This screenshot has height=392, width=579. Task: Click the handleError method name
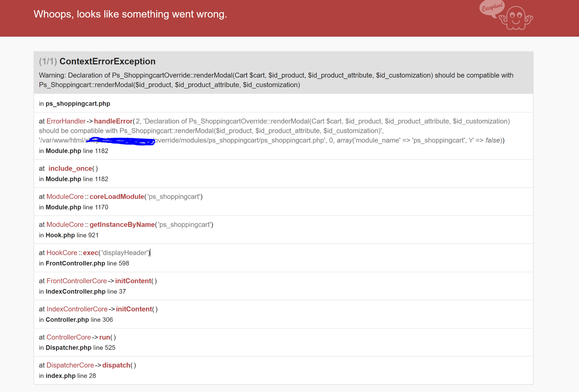coord(113,121)
